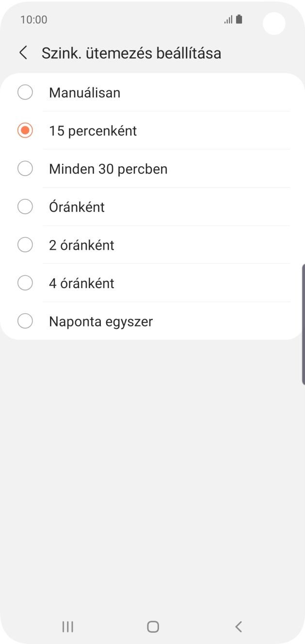
Task: Tap the 15 percenként text label
Action: pyautogui.click(x=93, y=131)
